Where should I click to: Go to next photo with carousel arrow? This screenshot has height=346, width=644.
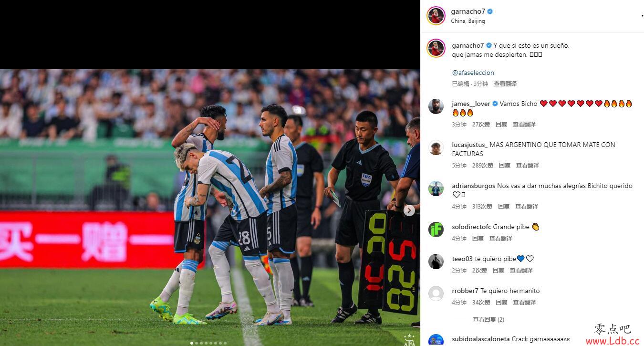[409, 210]
